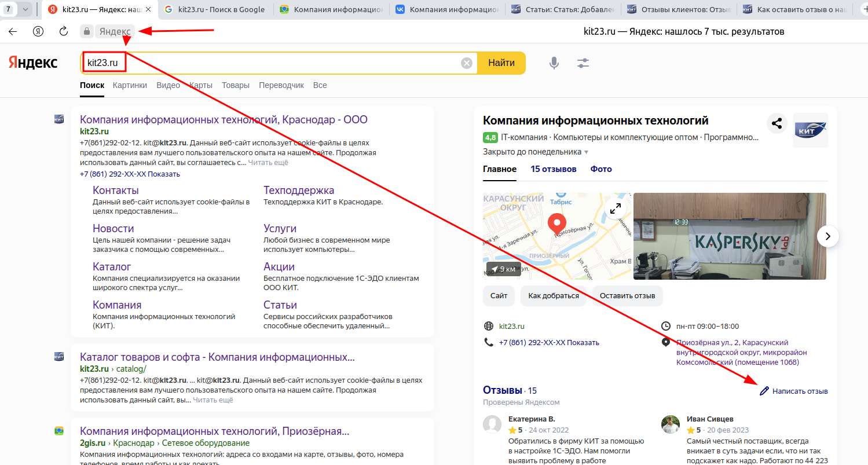
Task: Open the 'Все' search categories menu
Action: tap(320, 85)
